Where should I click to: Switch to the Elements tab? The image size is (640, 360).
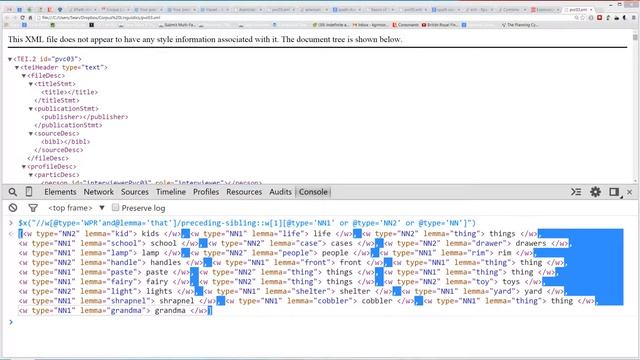[x=60, y=192]
